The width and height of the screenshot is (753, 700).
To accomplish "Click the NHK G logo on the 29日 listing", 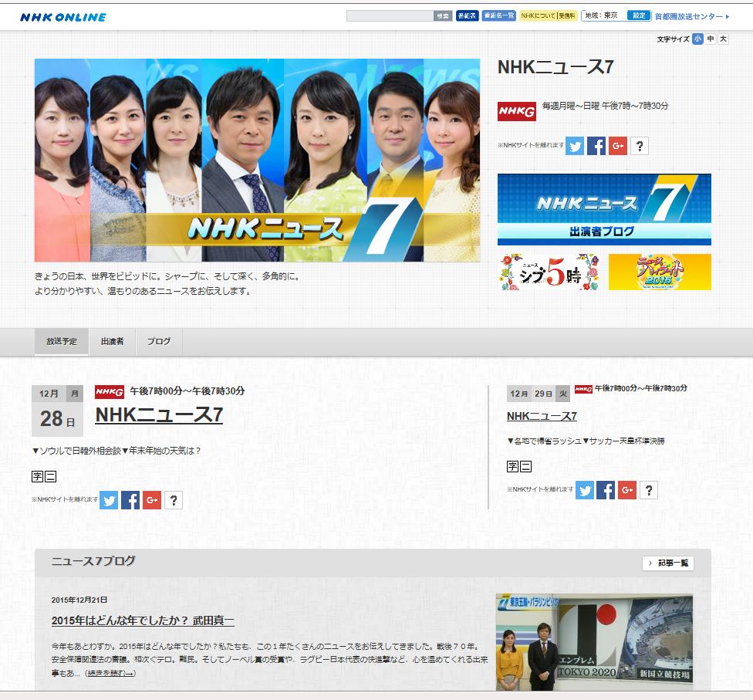I will pos(583,389).
